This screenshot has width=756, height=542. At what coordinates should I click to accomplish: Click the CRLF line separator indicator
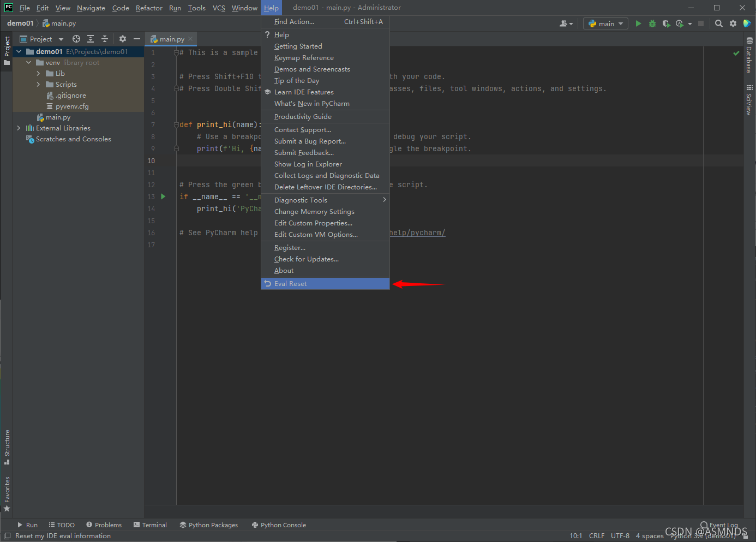pos(597,536)
